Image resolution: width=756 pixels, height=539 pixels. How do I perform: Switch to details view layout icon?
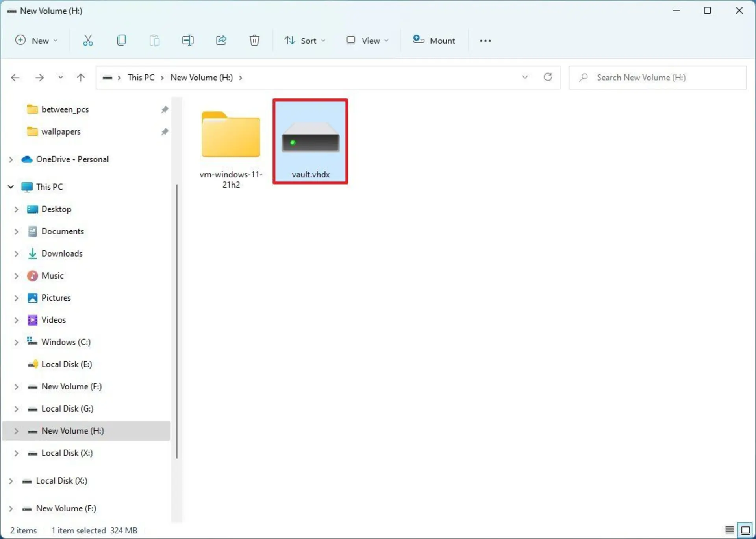(729, 530)
